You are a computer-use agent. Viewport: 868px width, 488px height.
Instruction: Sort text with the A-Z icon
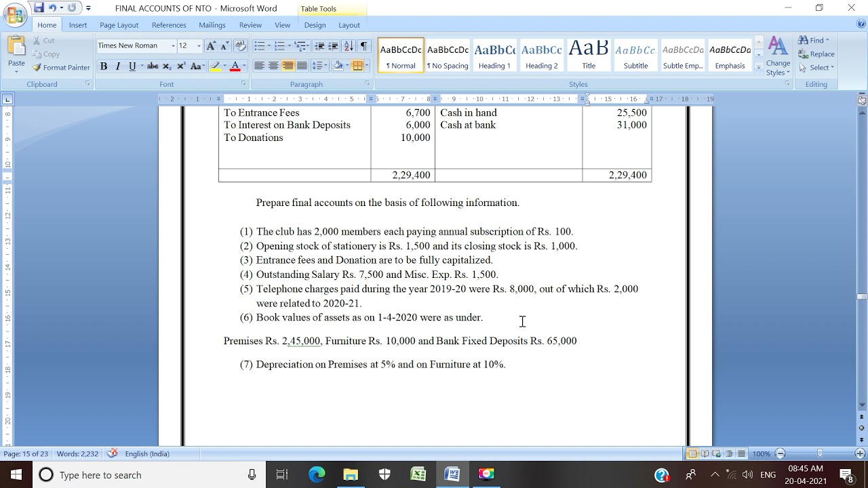349,45
